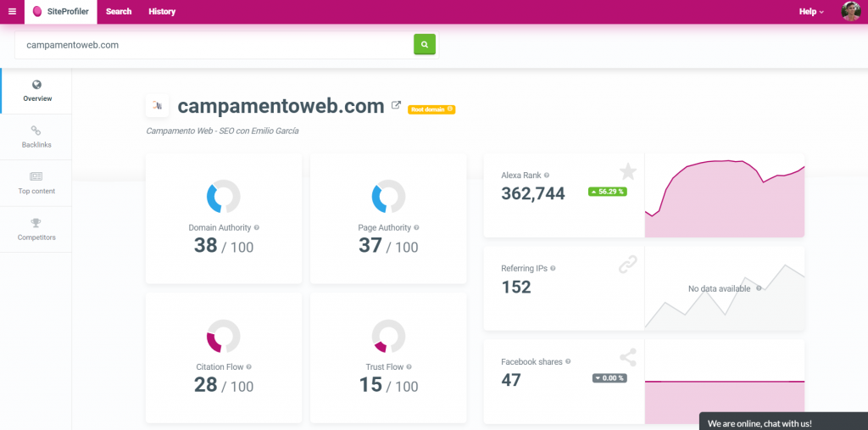Screen dimensions: 868x430
Task: Click the Page Authority donut chart
Action: click(x=388, y=196)
